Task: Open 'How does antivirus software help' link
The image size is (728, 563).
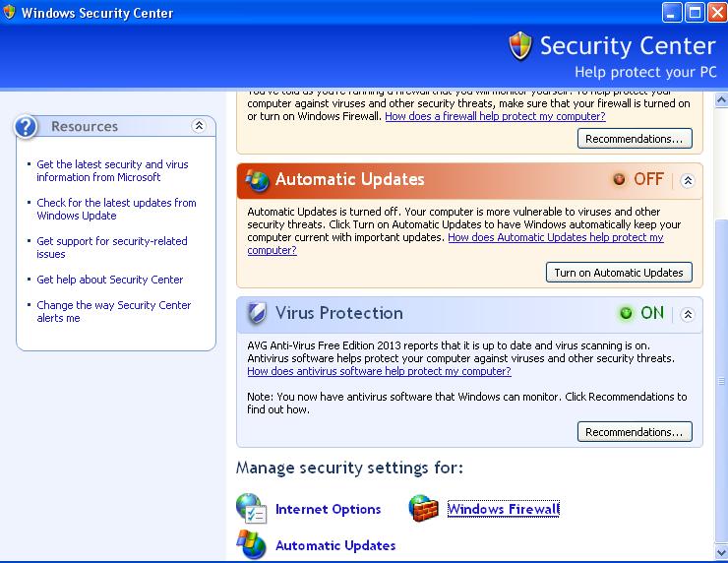Action: pyautogui.click(x=379, y=372)
